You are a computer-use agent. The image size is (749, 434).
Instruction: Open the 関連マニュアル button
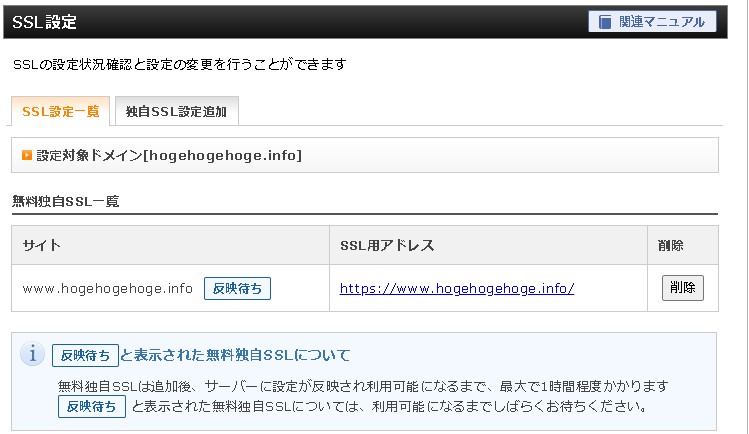pyautogui.click(x=652, y=22)
